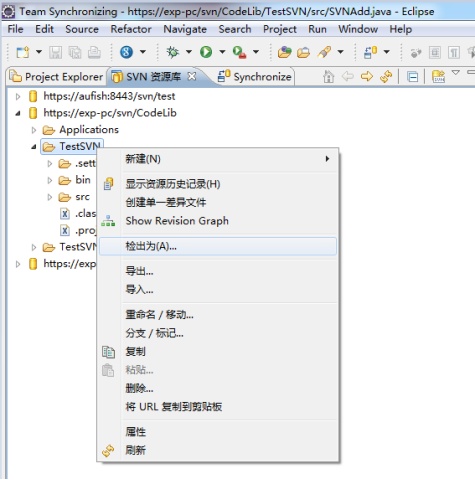Choose 导出... from context menu
The height and width of the screenshot is (480, 475).
coord(218,271)
